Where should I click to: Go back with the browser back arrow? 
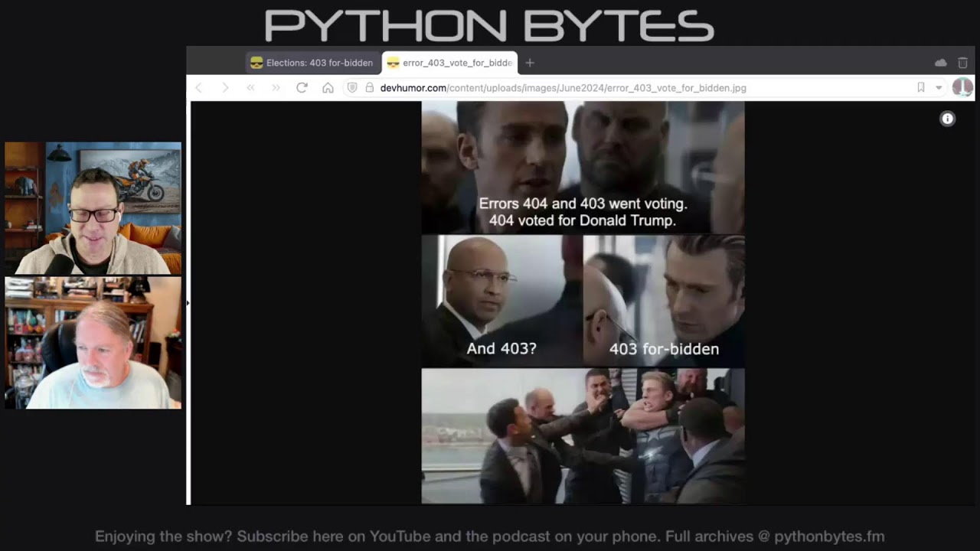point(199,88)
